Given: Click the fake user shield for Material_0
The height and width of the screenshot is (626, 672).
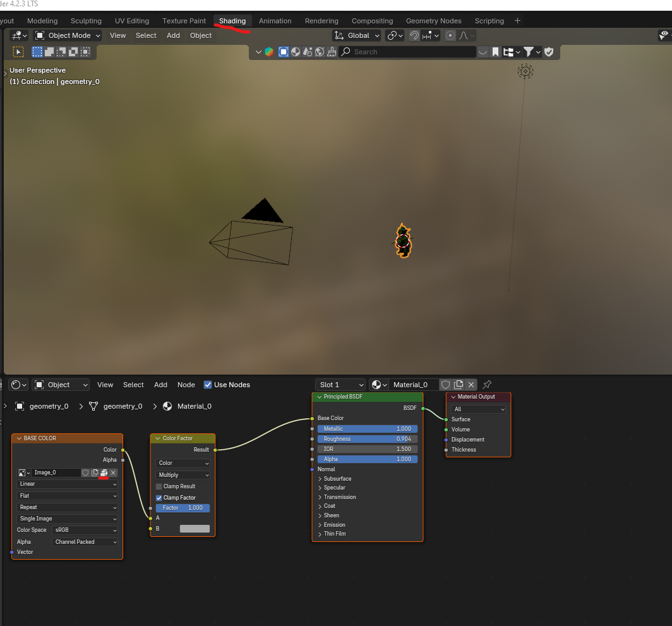Looking at the screenshot, I should pyautogui.click(x=445, y=385).
